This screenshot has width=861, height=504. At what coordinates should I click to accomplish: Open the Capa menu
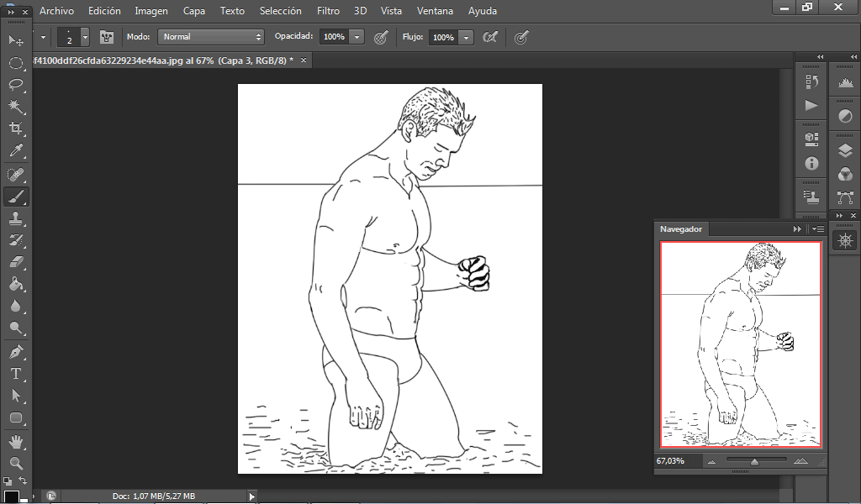pos(194,10)
